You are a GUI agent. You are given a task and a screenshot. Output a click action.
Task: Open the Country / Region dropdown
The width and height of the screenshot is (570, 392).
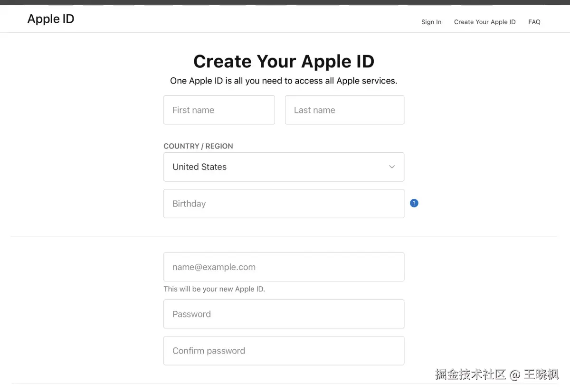[x=284, y=167]
